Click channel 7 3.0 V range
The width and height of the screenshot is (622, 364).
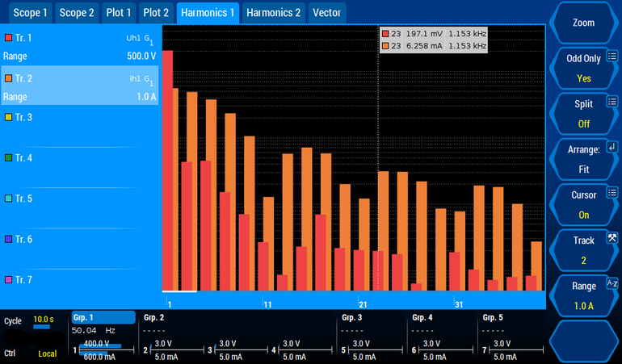point(502,343)
